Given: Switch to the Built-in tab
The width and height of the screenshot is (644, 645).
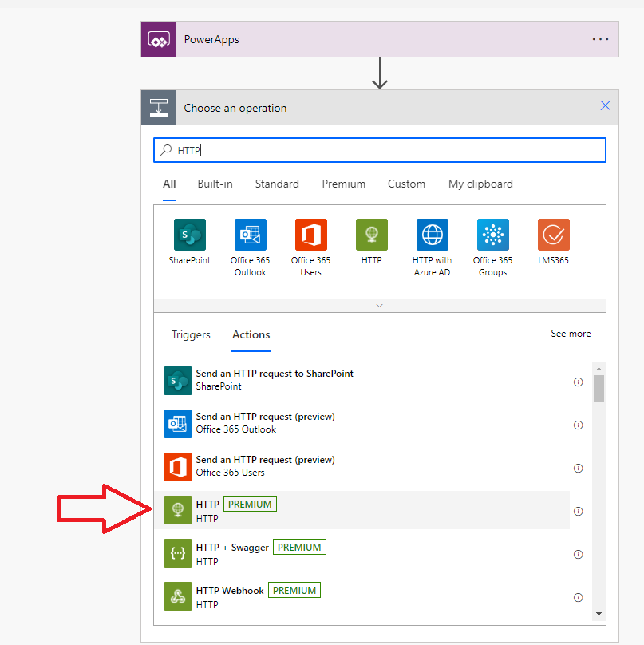Looking at the screenshot, I should click(x=215, y=184).
